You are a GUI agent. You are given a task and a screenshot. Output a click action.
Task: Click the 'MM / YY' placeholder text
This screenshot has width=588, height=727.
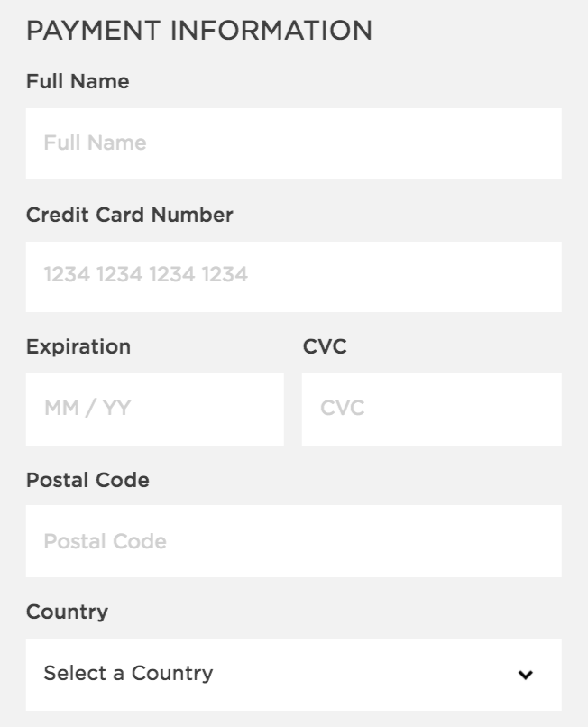click(x=87, y=409)
